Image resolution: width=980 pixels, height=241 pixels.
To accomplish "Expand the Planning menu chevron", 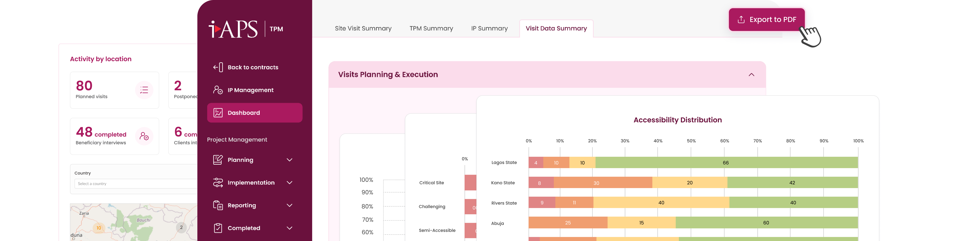I will tap(290, 160).
